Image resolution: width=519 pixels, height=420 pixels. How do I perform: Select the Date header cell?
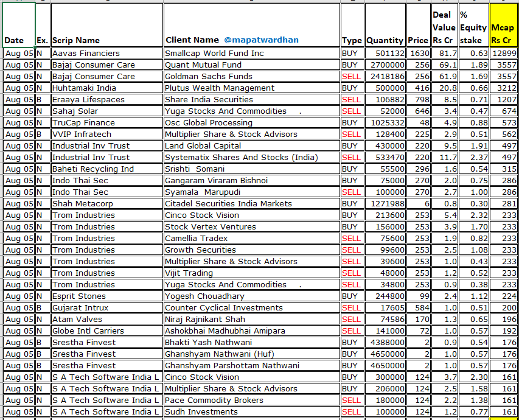tap(18, 25)
